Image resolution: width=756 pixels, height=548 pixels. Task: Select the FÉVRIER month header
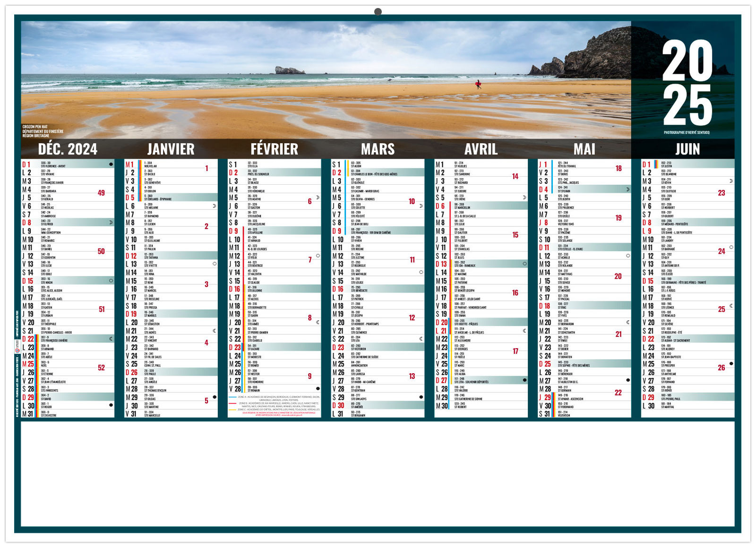click(x=274, y=149)
